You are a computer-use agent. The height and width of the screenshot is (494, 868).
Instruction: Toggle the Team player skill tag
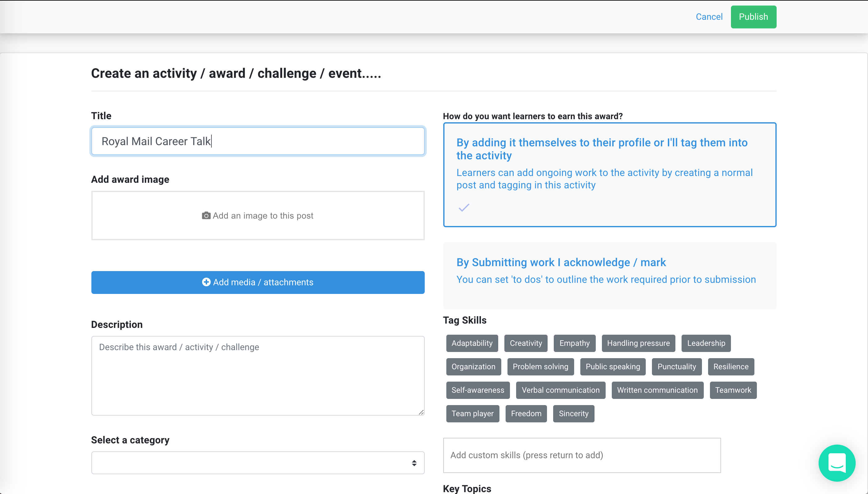pos(472,413)
